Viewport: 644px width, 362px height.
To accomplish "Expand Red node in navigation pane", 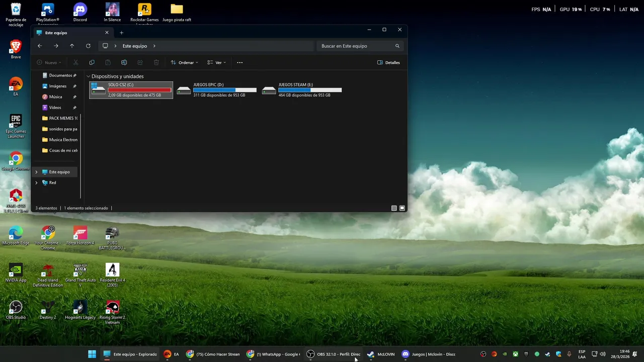I will [x=36, y=183].
